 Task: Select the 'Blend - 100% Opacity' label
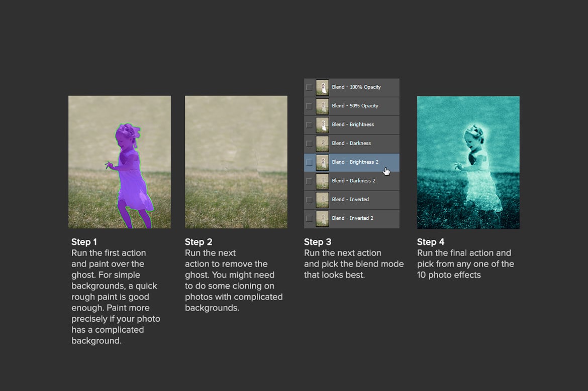(356, 87)
